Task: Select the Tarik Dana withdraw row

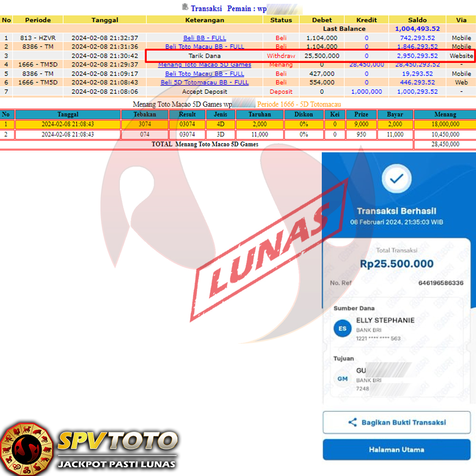Action: [205, 56]
